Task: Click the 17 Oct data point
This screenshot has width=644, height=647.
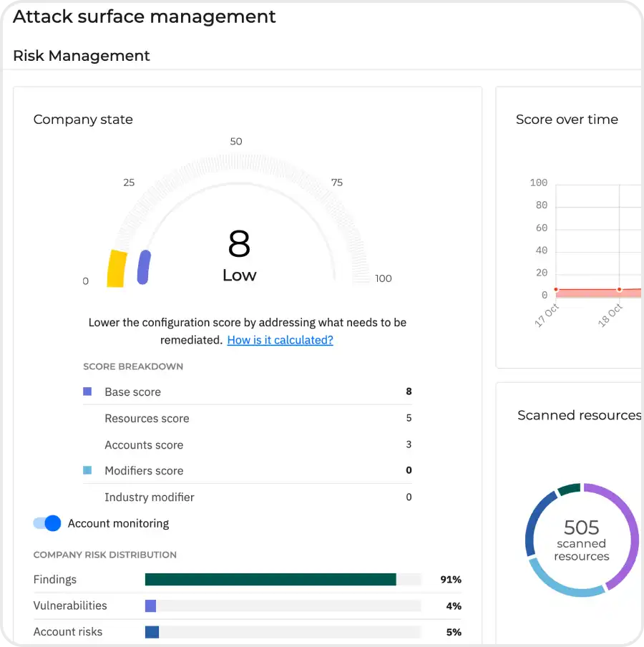Action: pos(556,290)
